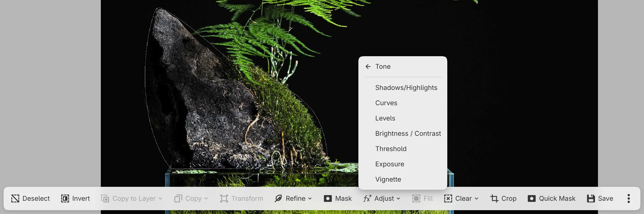Click the Quick Mask icon
The width and height of the screenshot is (644, 214).
click(x=532, y=198)
